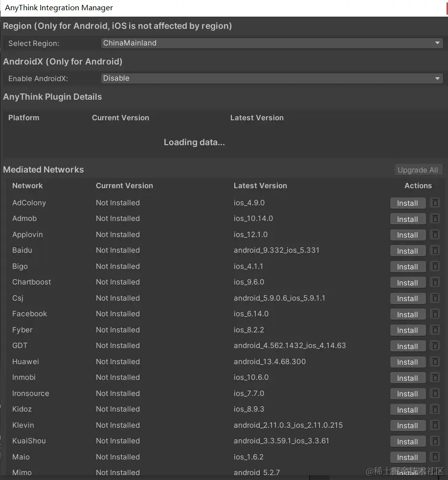Click the trash icon for AdColony
The image size is (448, 480).
click(435, 203)
